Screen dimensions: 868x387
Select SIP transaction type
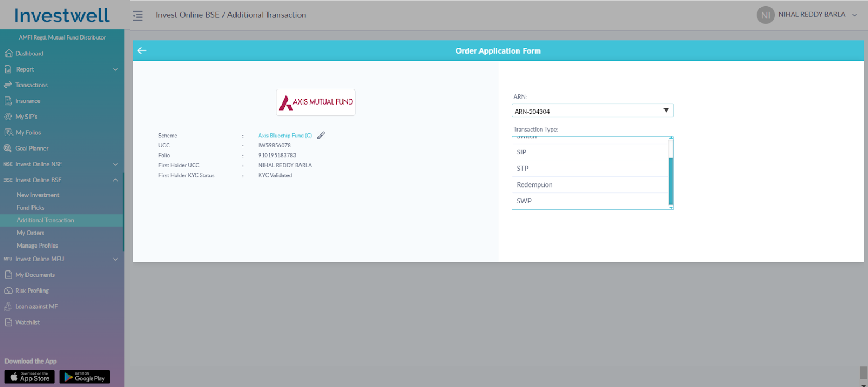[x=590, y=152]
